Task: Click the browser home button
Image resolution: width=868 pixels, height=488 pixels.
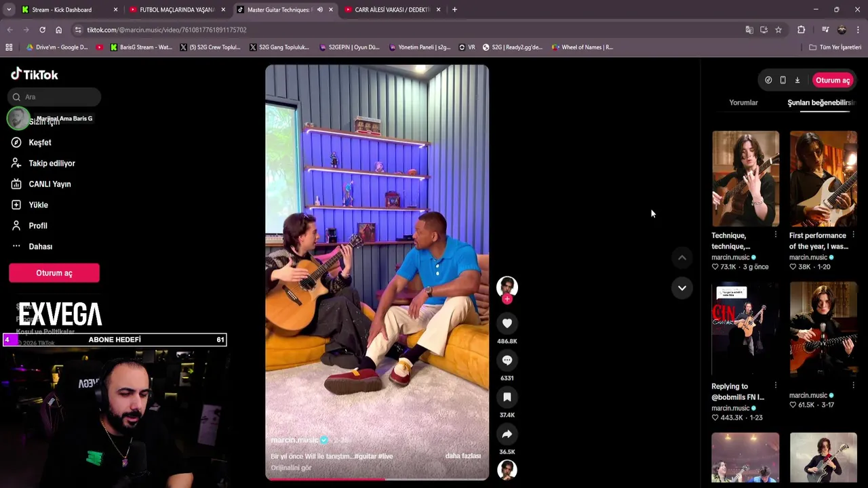Action: click(59, 30)
